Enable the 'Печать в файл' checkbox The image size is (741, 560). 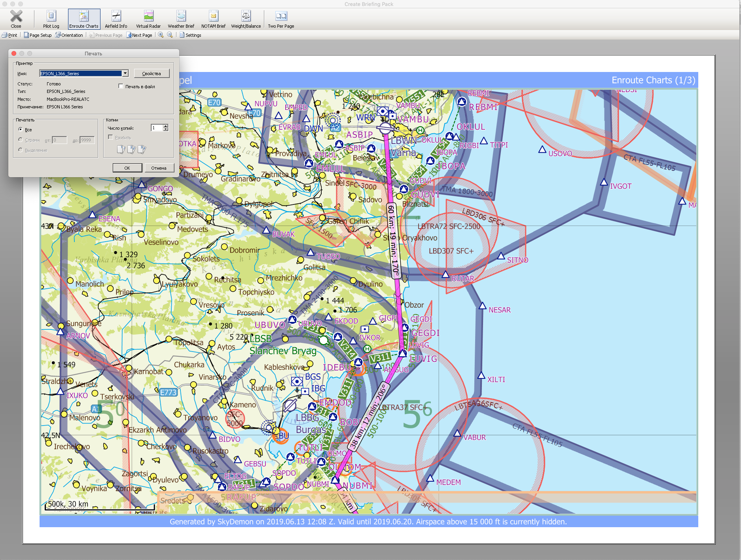(x=121, y=86)
